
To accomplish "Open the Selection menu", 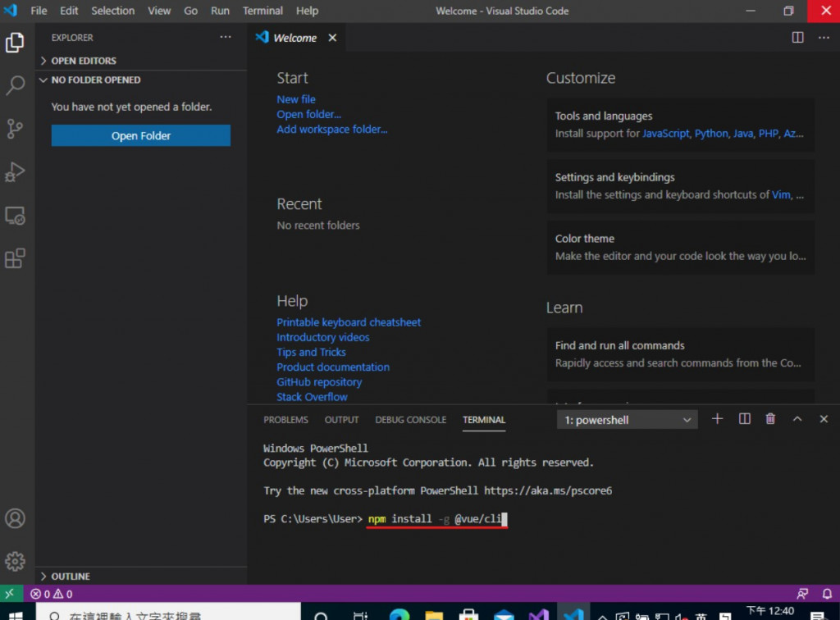I will point(112,11).
